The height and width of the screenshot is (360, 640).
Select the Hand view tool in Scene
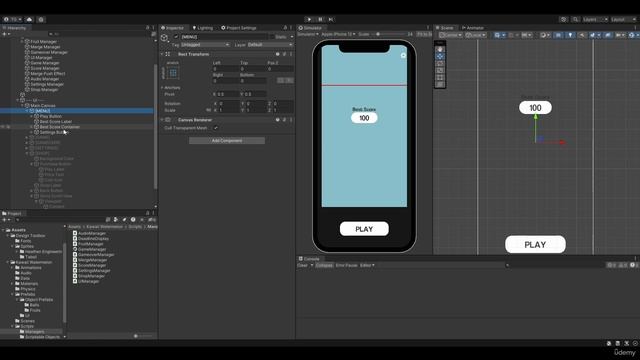coord(440,49)
